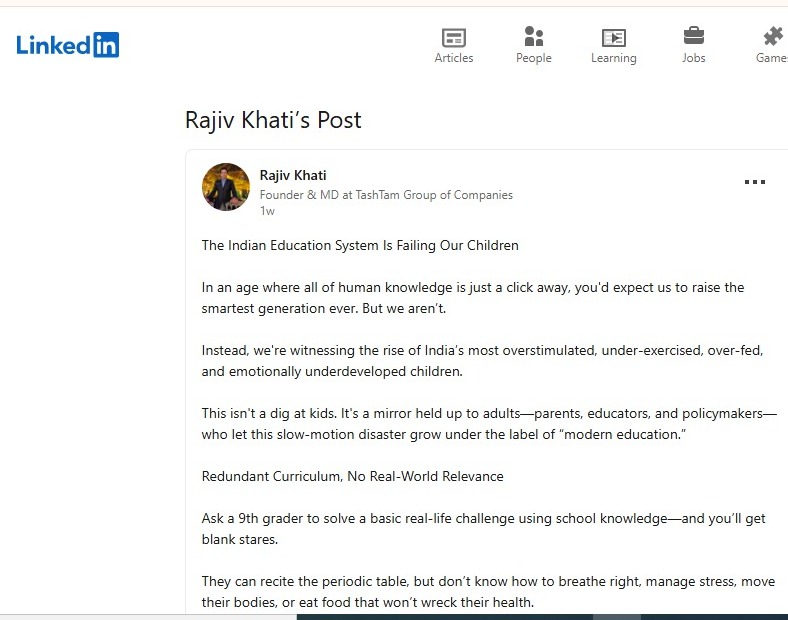The width and height of the screenshot is (788, 620).
Task: Click the Articles newspaper icon
Action: (x=454, y=37)
